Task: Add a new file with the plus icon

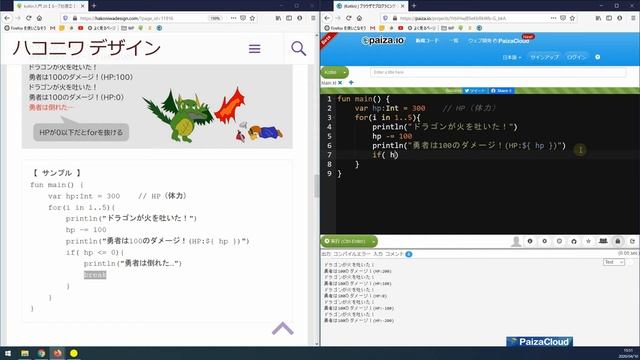Action: click(x=351, y=83)
